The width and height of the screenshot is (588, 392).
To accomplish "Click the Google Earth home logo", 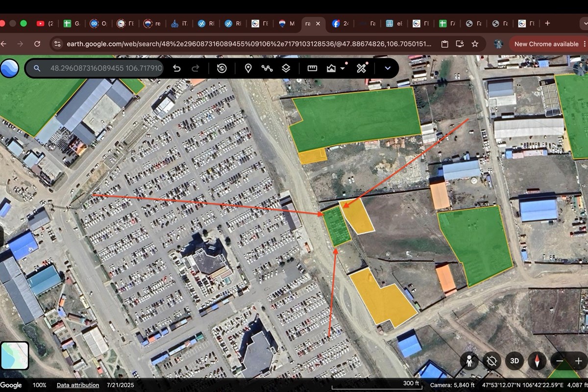I will point(10,68).
